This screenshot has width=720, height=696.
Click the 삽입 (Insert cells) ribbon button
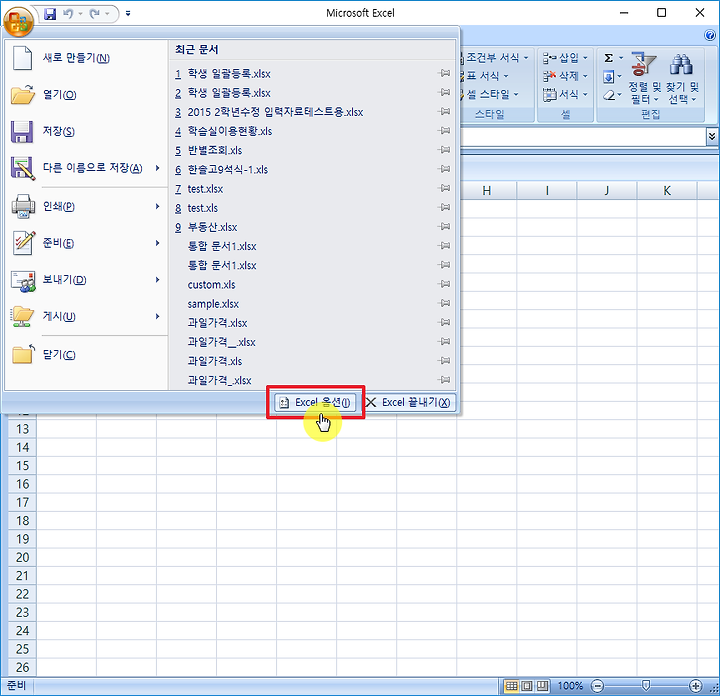(x=565, y=57)
